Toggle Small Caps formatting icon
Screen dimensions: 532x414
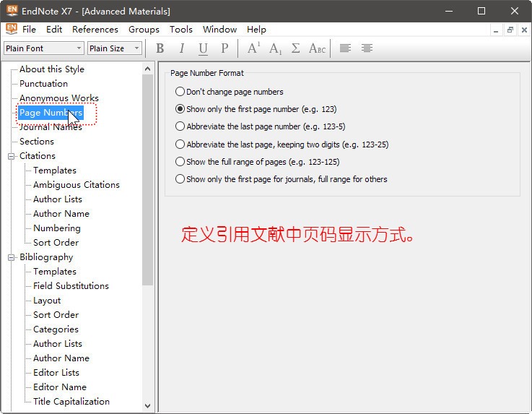click(317, 48)
